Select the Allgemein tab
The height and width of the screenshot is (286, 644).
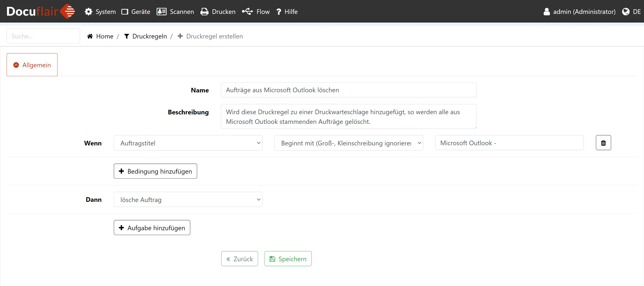tap(32, 65)
